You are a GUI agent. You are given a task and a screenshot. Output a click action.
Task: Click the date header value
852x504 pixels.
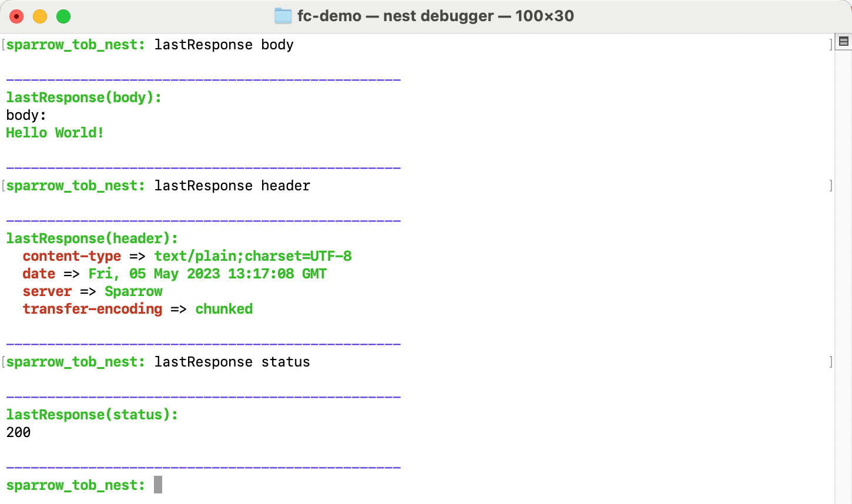207,274
